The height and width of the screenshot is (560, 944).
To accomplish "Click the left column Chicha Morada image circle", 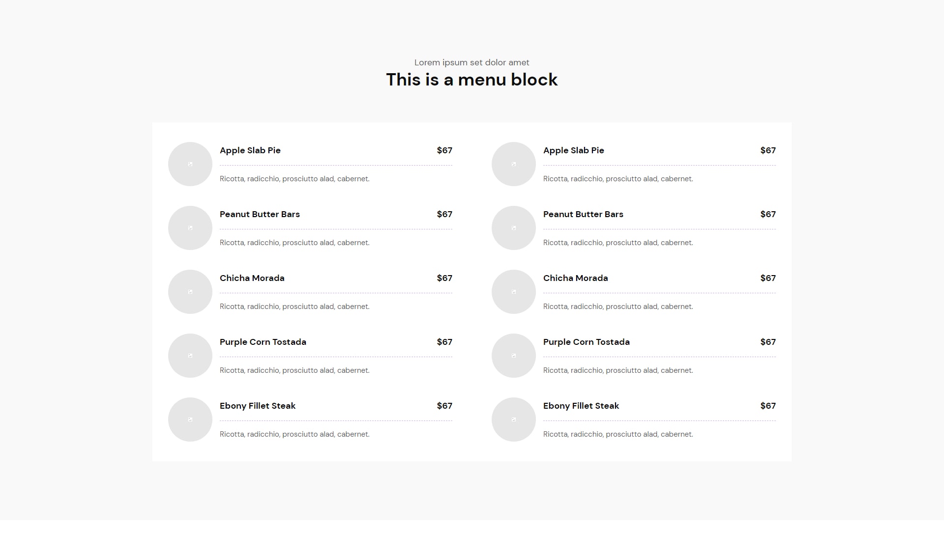I will coord(190,292).
